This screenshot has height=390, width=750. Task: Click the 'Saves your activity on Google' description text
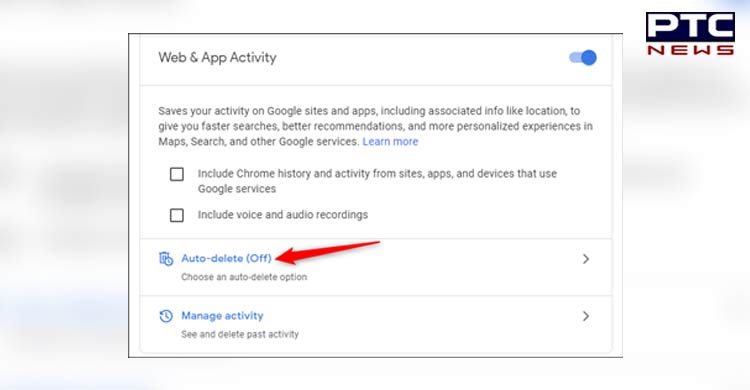coord(375,126)
